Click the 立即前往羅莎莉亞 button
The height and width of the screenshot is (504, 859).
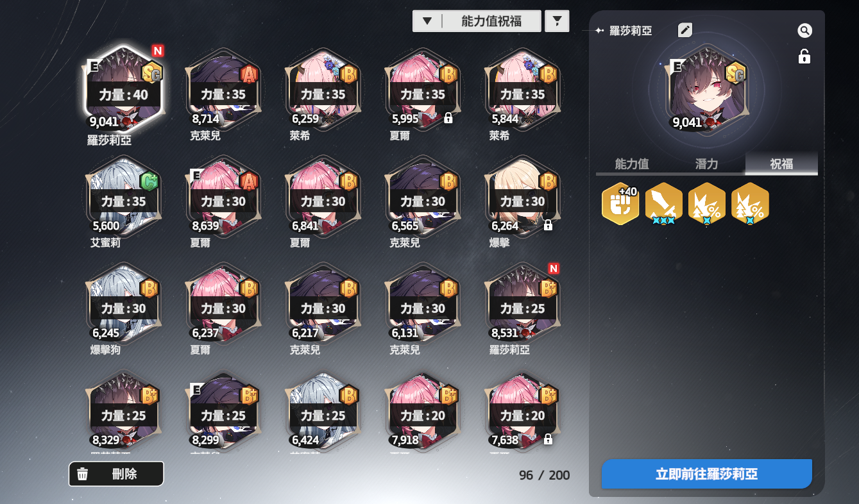[706, 475]
